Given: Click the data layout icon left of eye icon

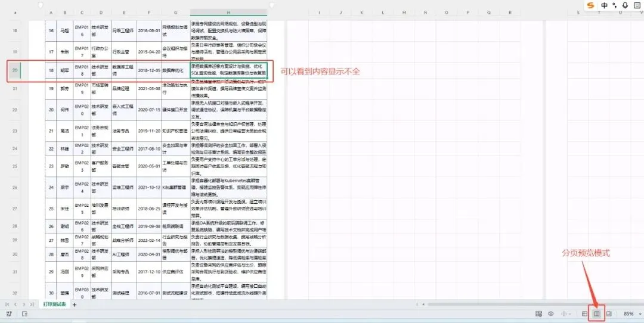Looking at the screenshot, I should (538, 313).
